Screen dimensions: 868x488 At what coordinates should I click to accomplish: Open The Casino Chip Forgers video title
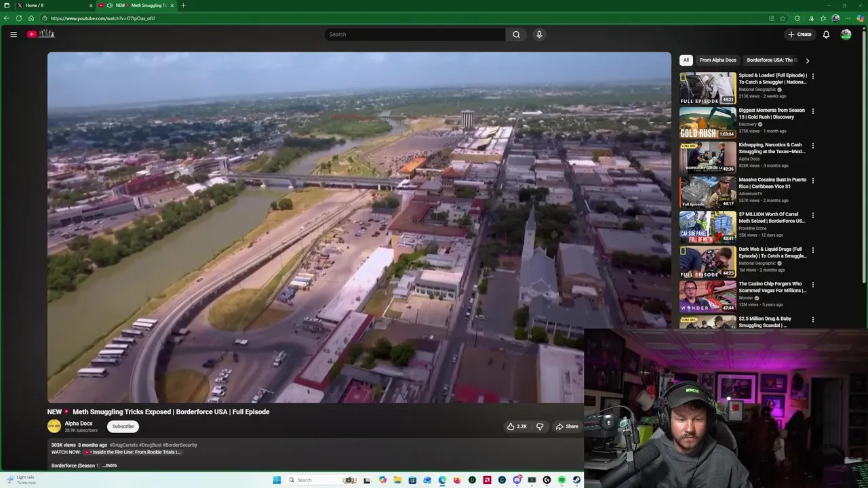pyautogui.click(x=772, y=287)
